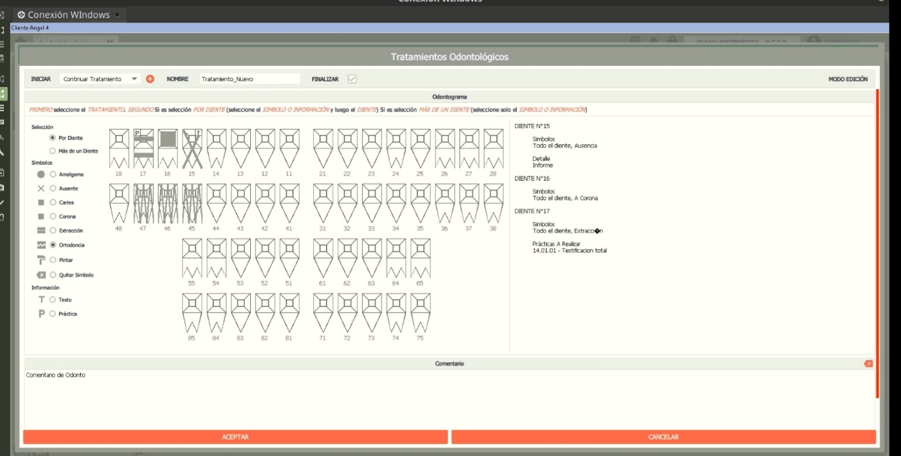The height and width of the screenshot is (456, 901).
Task: Click the orange plus icon beside the treatment dropdown
Action: tap(150, 79)
